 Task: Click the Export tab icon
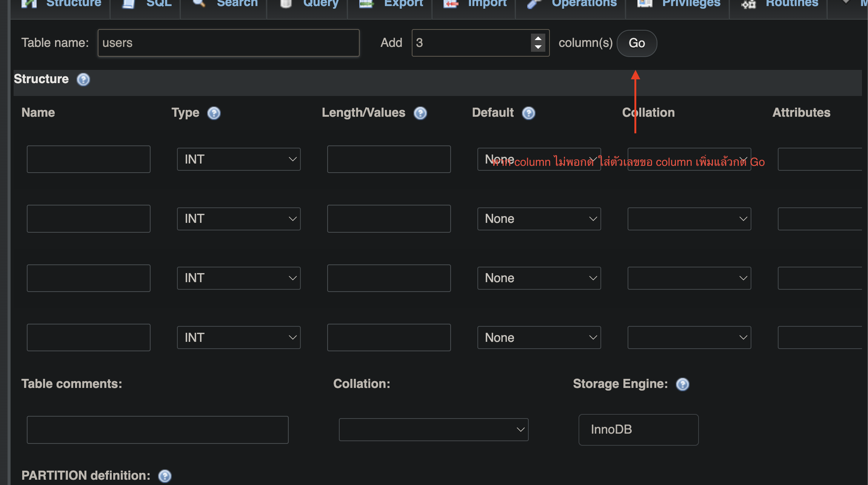[366, 4]
